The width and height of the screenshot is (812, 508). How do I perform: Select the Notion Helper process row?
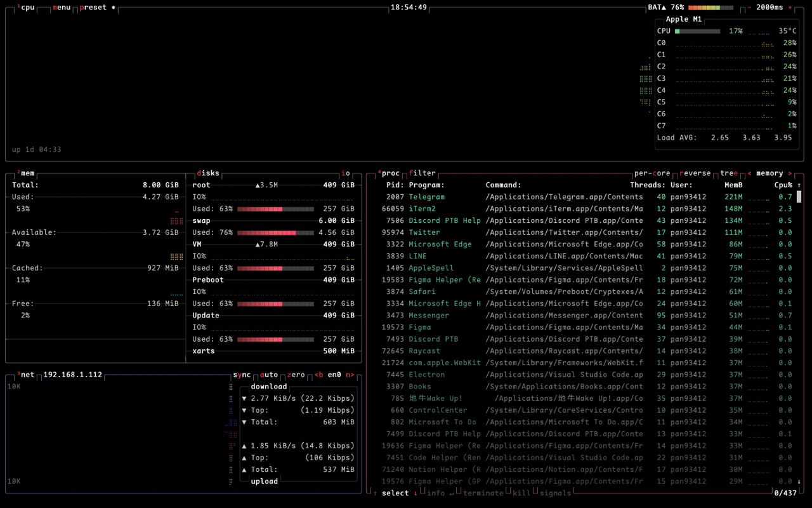click(x=587, y=469)
